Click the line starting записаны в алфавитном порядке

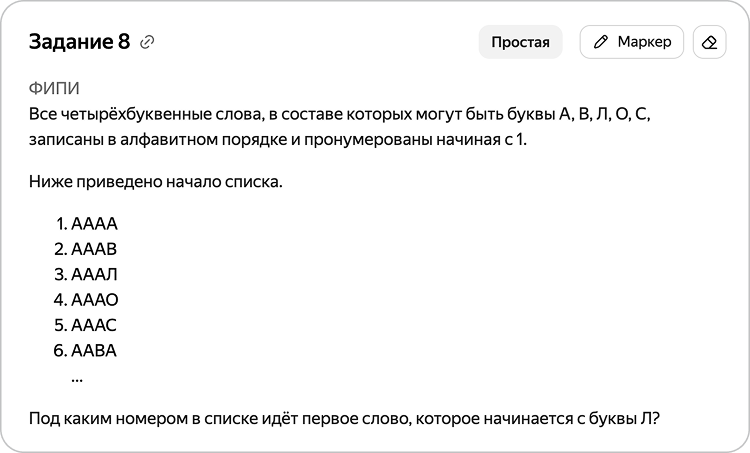277,140
